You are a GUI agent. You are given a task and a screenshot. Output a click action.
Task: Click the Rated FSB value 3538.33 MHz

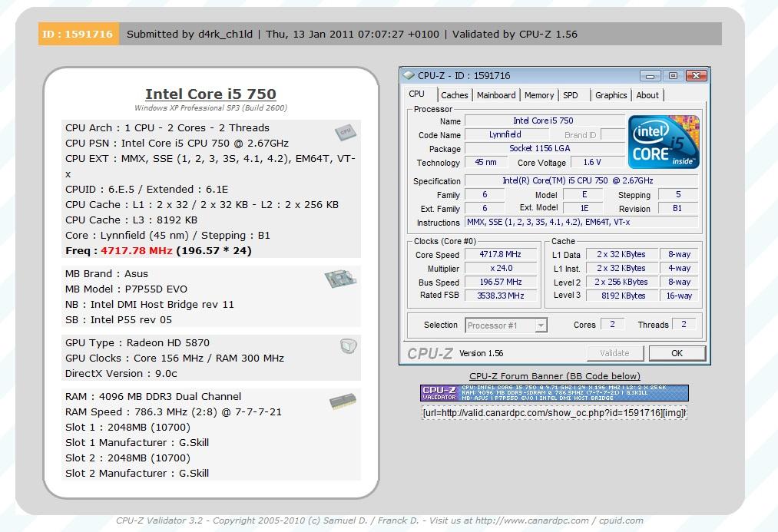click(500, 296)
